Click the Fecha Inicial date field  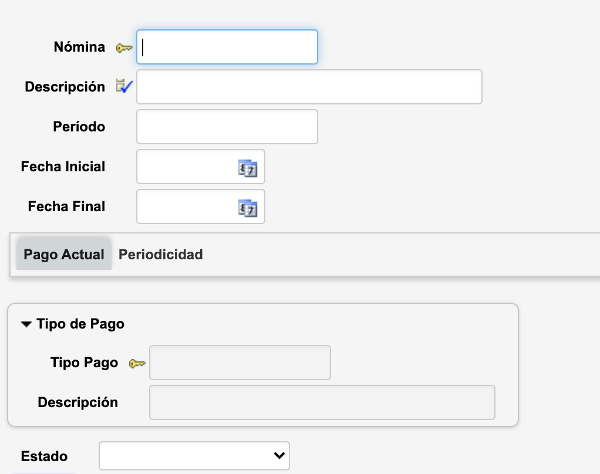(x=186, y=167)
